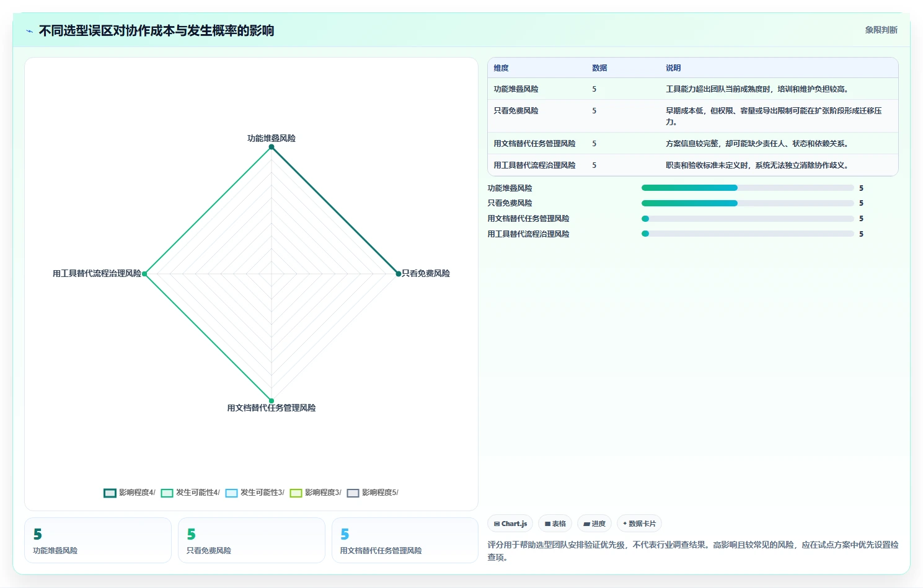The height and width of the screenshot is (588, 923).
Task: Click the 只看免费风险 label above progress bar list
Action: point(510,203)
